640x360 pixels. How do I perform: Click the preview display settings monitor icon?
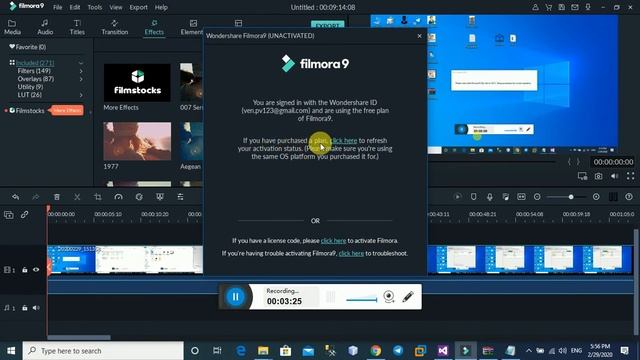582,176
